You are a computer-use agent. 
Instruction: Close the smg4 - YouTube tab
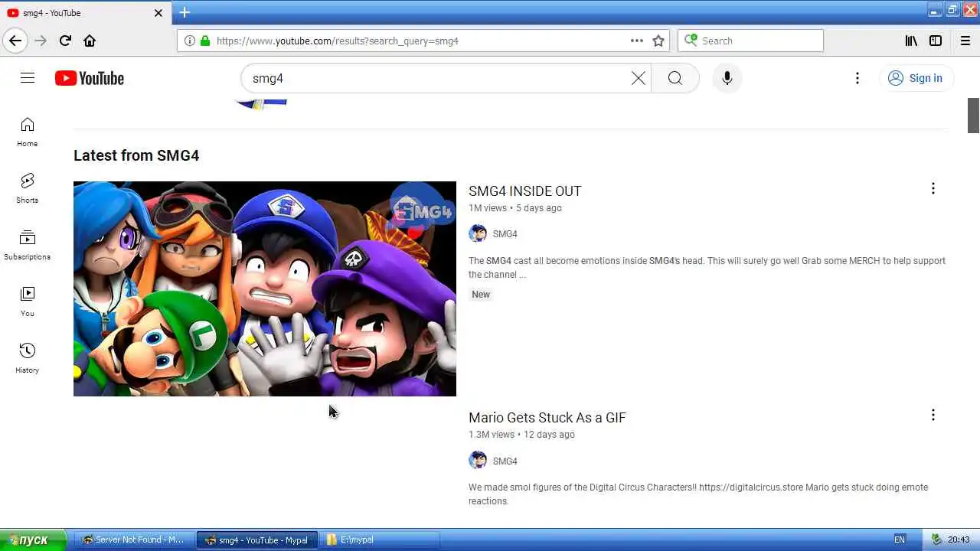158,13
